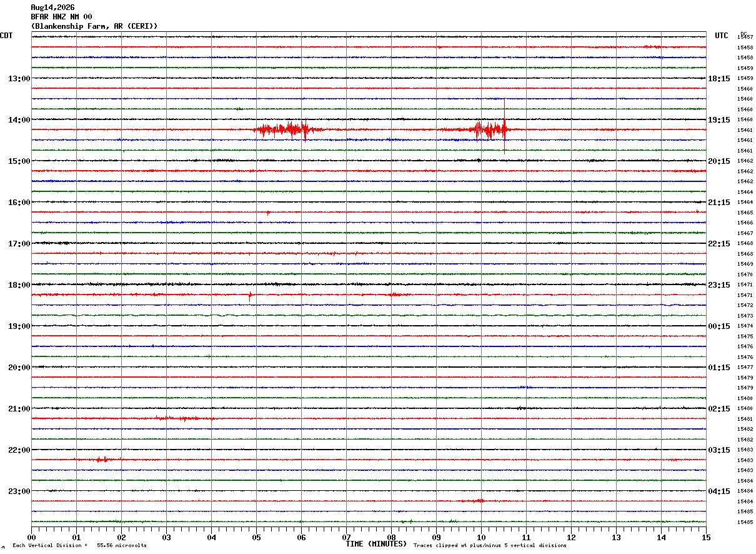Click the TIME (MINUTES) axis title
Image resolution: width=756 pixels, height=554 pixels.
(x=376, y=544)
